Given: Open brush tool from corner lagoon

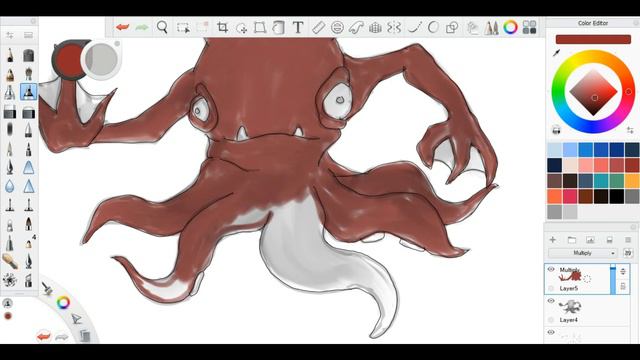Looking at the screenshot, I should click(x=47, y=289).
